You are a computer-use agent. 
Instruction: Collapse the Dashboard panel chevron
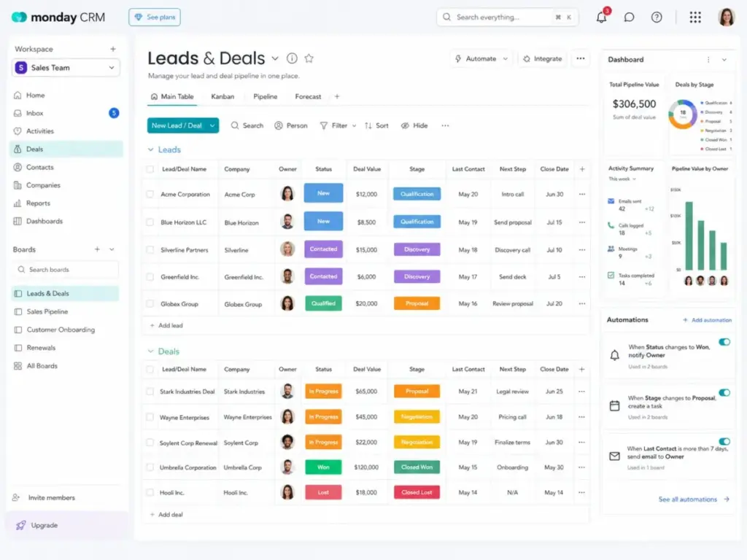pos(724,60)
